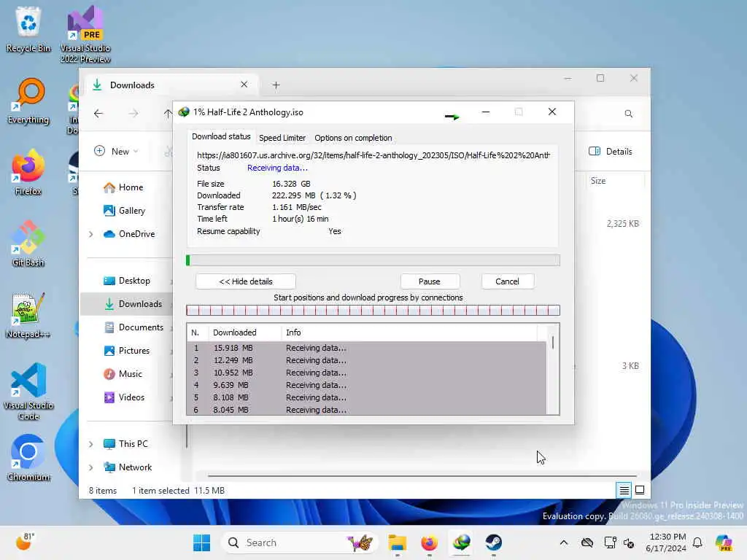The height and width of the screenshot is (560, 747).
Task: Select connection row 1 with 15.918 MB
Action: (367, 348)
